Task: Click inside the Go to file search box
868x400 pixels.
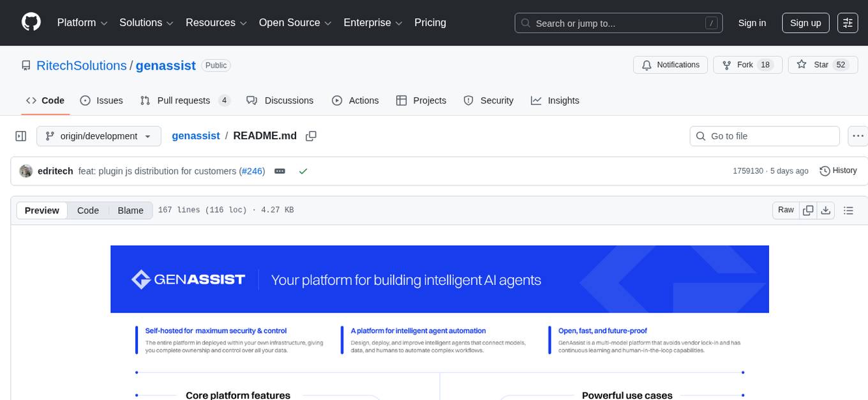Action: (764, 135)
